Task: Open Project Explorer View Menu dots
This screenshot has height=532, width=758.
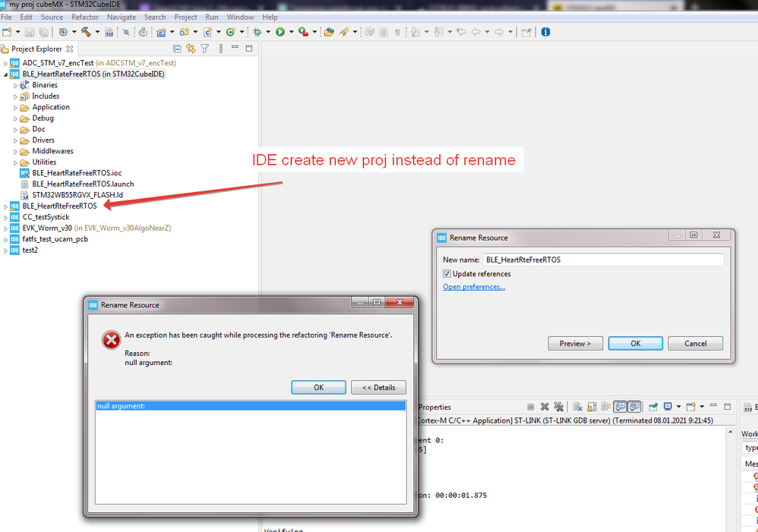Action: 221,49
